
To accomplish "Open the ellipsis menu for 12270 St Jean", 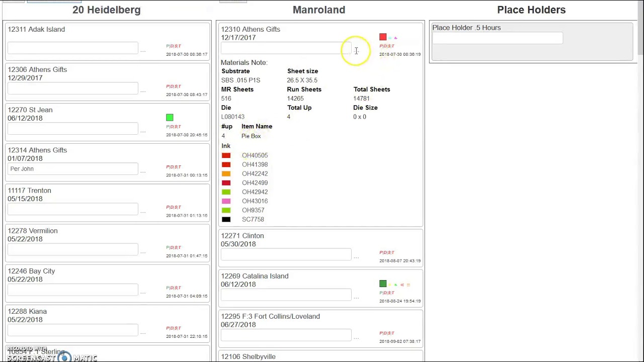I will 143,131.
